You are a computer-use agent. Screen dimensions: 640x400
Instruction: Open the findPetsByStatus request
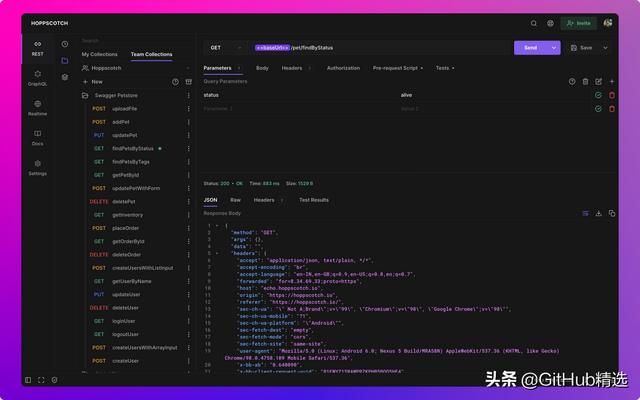tap(133, 149)
